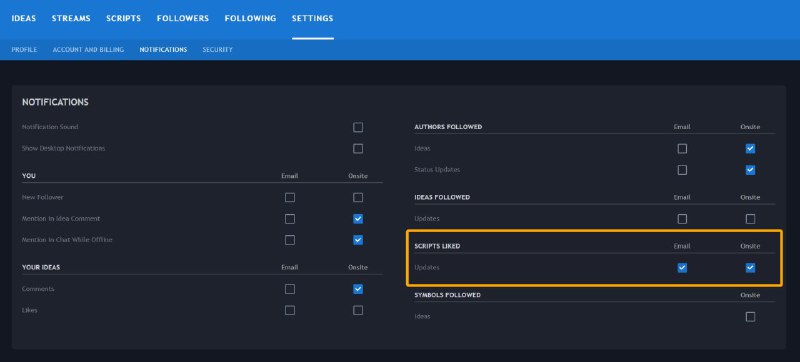Enable Onsite for New Follower
The image size is (800, 362).
pyautogui.click(x=358, y=197)
